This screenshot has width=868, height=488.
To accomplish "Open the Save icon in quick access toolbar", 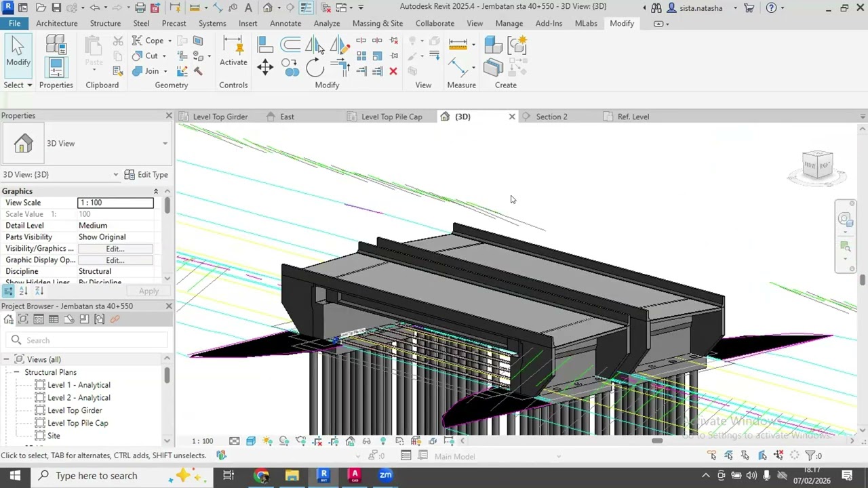I will [x=56, y=8].
